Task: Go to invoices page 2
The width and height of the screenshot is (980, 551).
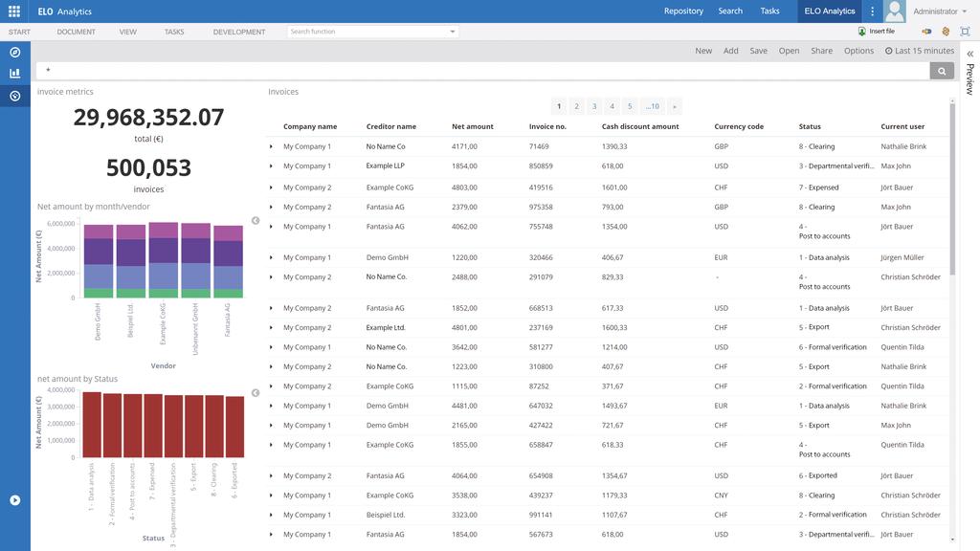Action: point(577,106)
